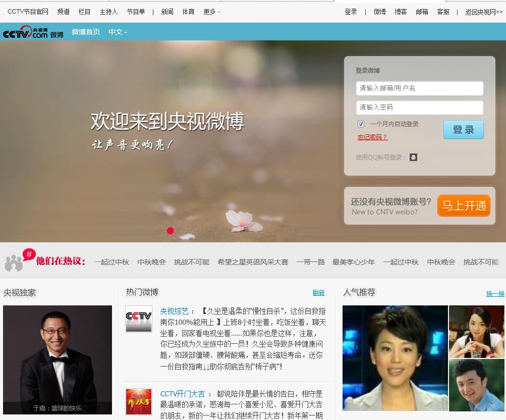The height and width of the screenshot is (420, 506).
Task: Open the CCTV开门大吉 avatar icon
Action: (138, 402)
